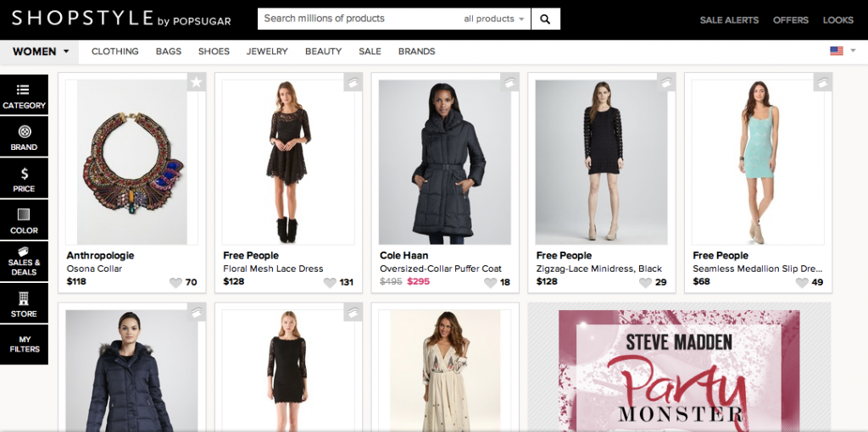Click the star icon on Osona Collar
The image size is (868, 432).
click(x=197, y=82)
